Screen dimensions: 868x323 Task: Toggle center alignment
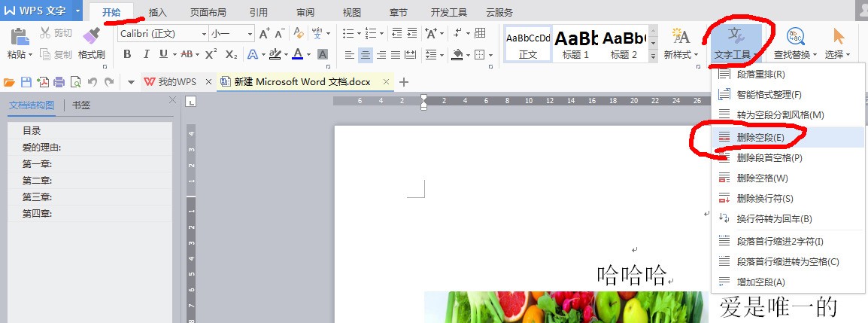(366, 54)
